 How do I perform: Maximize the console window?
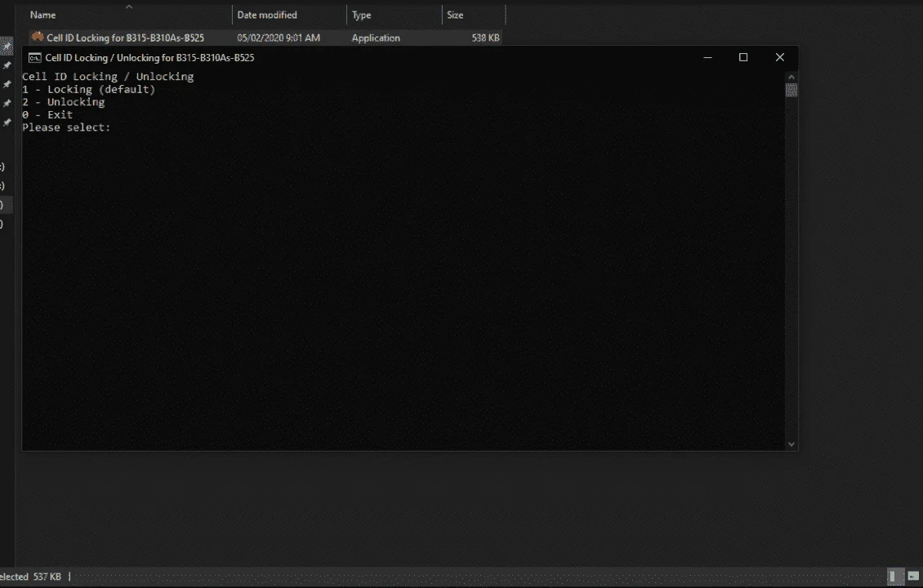point(743,57)
